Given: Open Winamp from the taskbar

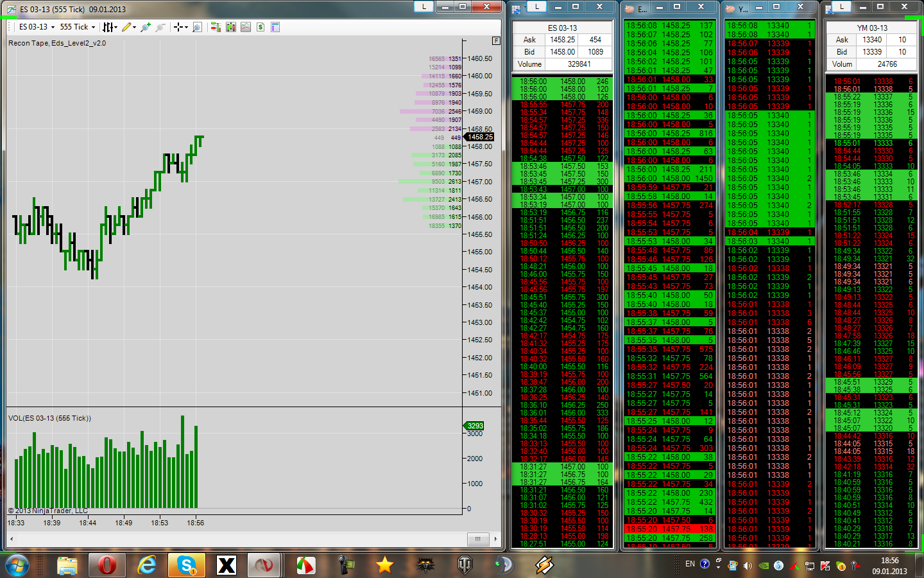Looking at the screenshot, I should pos(544,565).
